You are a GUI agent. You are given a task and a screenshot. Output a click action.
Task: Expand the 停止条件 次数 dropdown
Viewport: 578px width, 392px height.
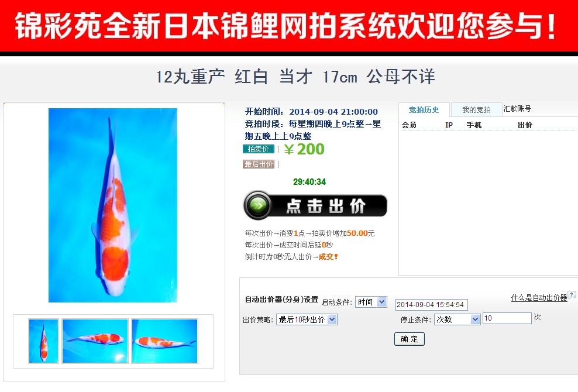point(457,319)
